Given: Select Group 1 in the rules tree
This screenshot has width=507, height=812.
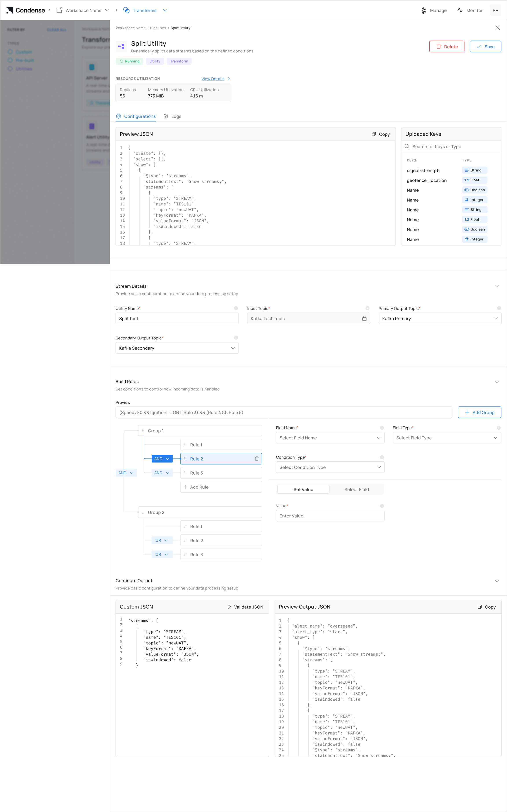Looking at the screenshot, I should pos(200,431).
